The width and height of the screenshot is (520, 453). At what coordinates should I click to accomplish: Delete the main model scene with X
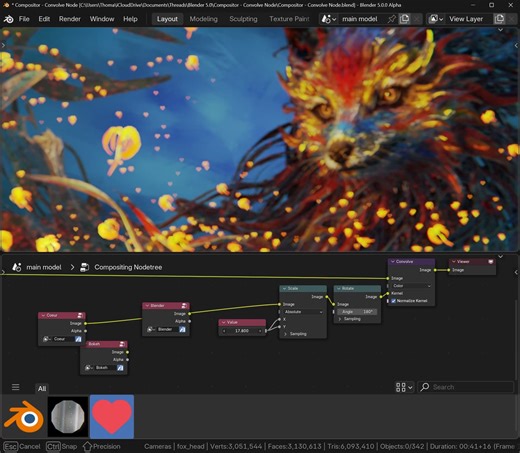pos(416,19)
